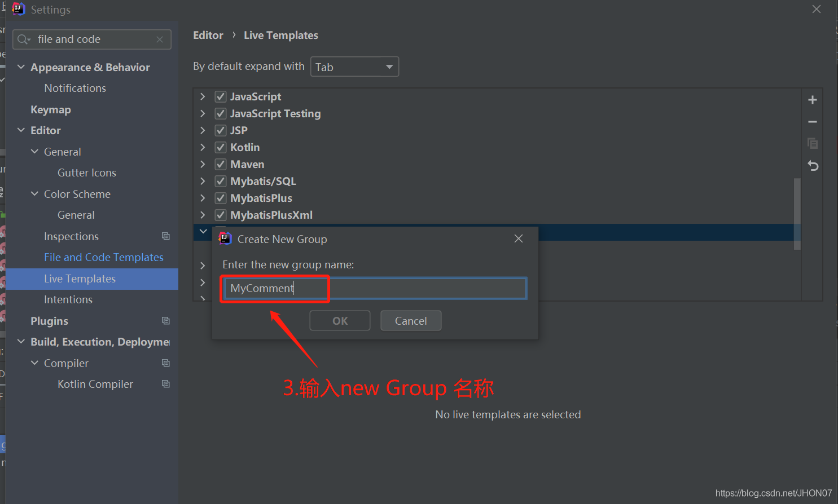Expand the MybatisPlus template group

203,198
